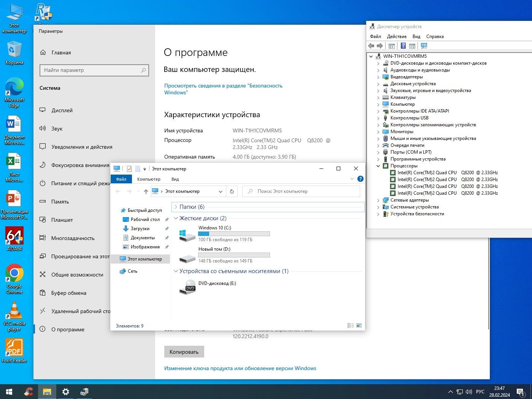Image resolution: width=532 pixels, height=399 pixels.
Task: Open Microsoft Edge desktop icon
Action: tap(14, 93)
